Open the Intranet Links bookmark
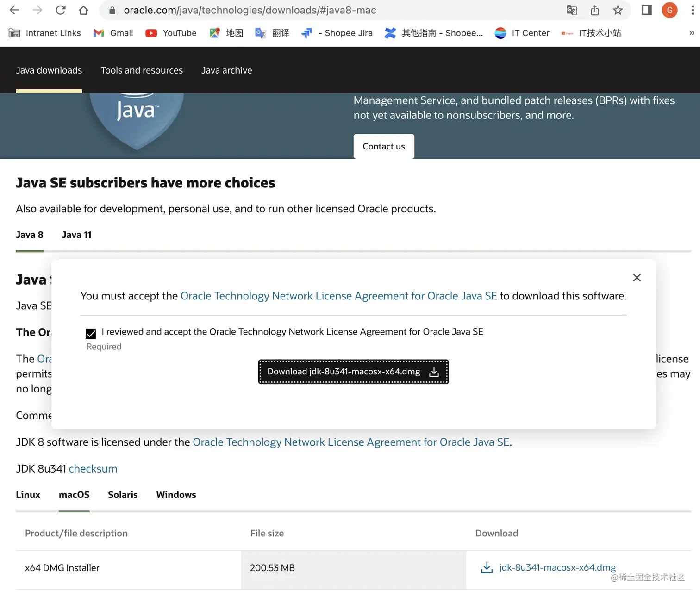Screen dimensions: 700x597 tap(45, 33)
